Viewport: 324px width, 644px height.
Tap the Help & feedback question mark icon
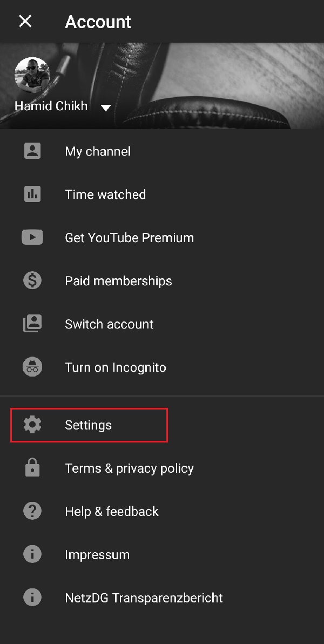tap(32, 511)
